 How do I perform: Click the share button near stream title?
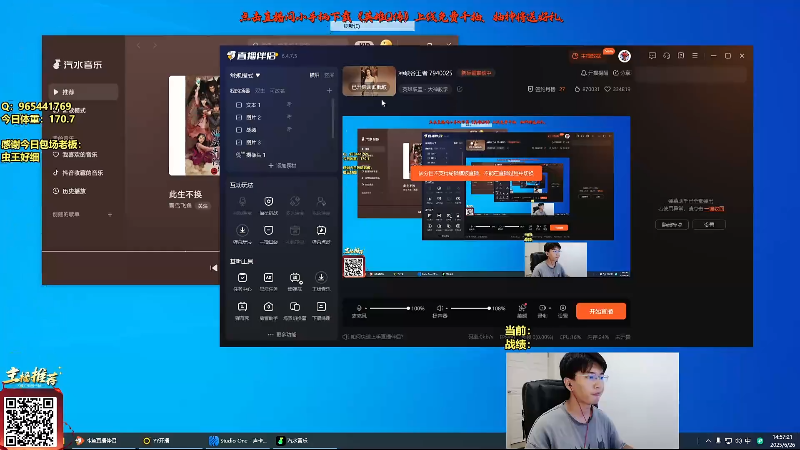click(622, 73)
